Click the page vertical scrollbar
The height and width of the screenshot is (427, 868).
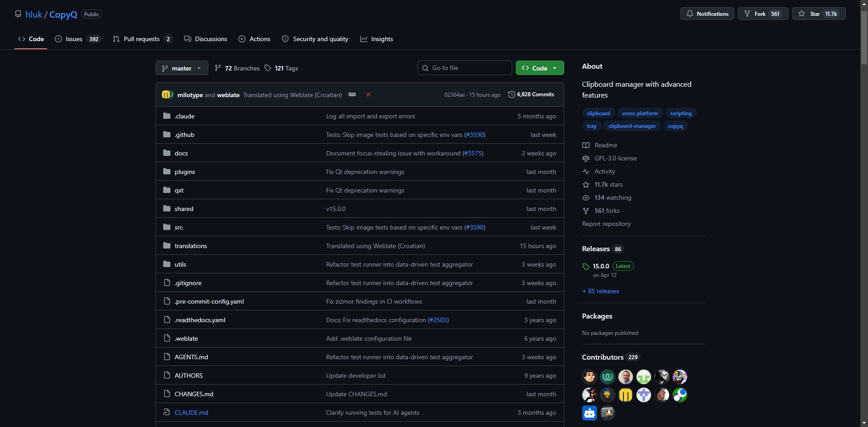pyautogui.click(x=864, y=38)
